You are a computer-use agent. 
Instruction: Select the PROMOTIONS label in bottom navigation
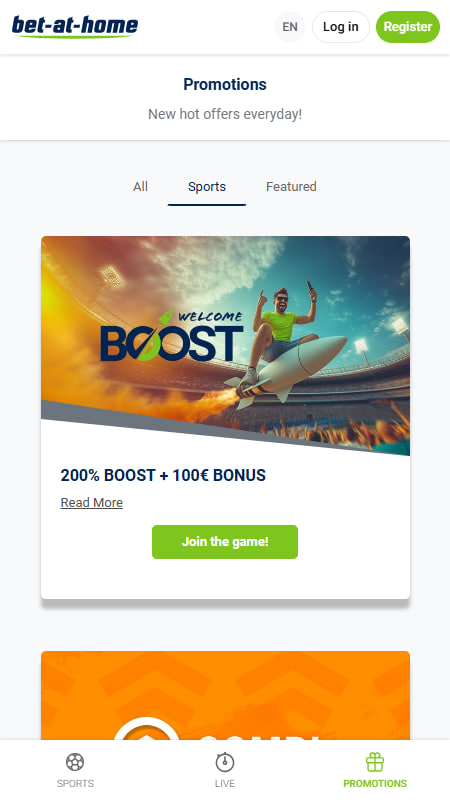coord(375,784)
